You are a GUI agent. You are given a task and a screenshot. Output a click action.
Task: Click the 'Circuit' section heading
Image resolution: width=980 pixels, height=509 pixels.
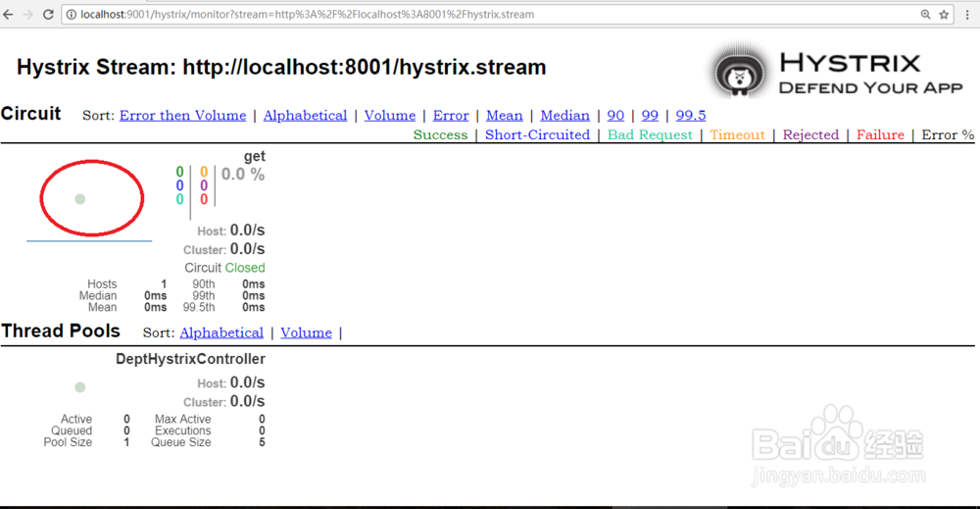click(30, 114)
